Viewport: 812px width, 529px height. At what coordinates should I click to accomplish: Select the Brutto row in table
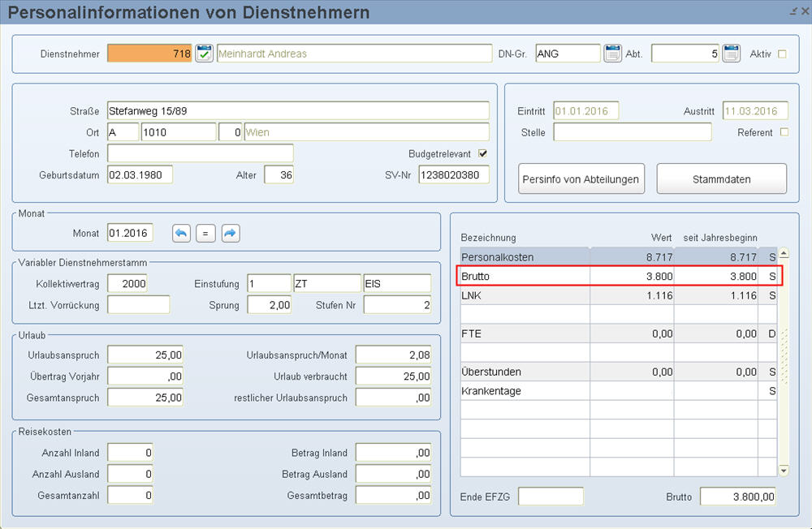(618, 276)
